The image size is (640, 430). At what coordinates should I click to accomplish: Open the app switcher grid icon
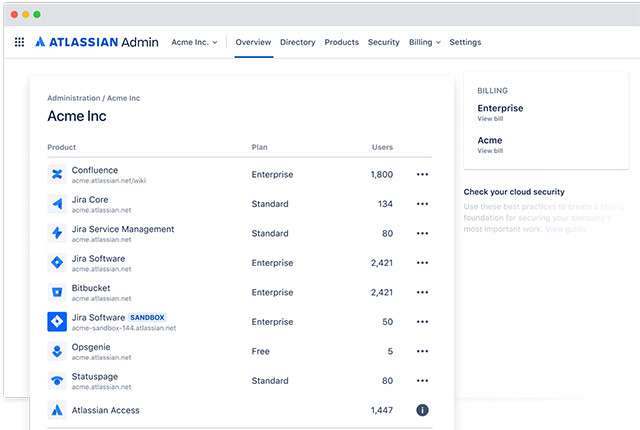point(19,42)
